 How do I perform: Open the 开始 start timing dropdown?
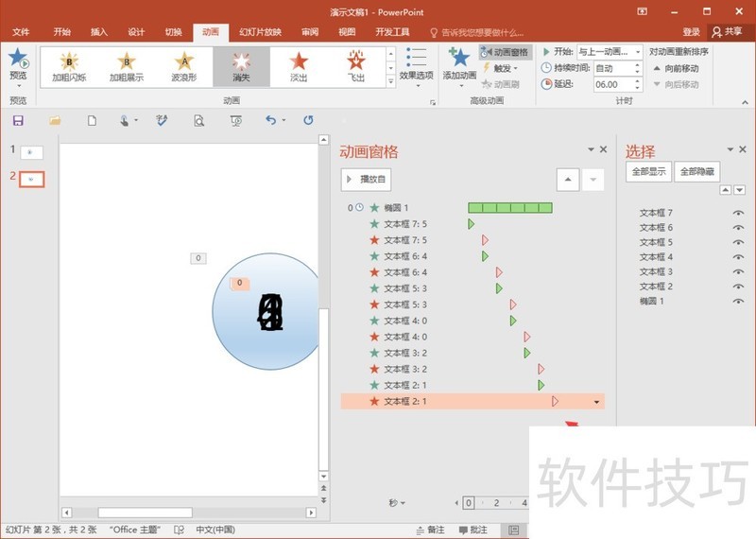[610, 52]
